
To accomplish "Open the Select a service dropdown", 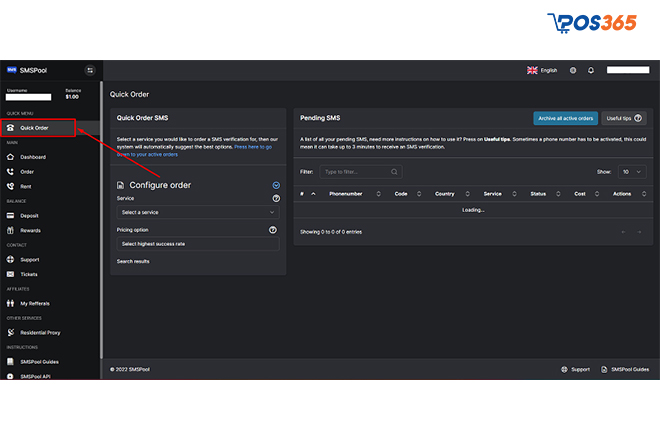I will (x=198, y=212).
